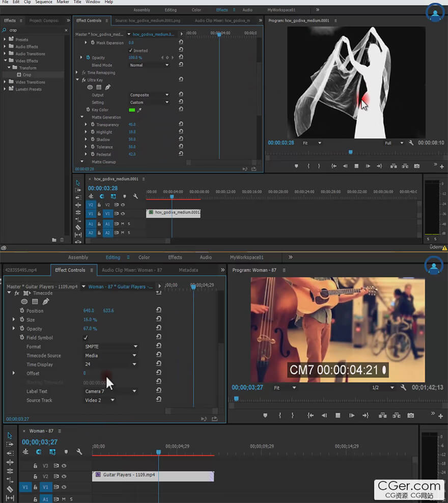Open Setting Custom dropdown, upper window

tap(149, 102)
